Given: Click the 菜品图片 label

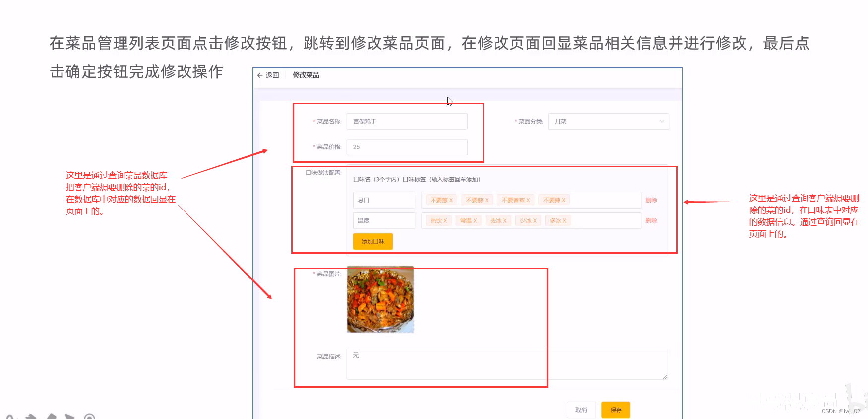Looking at the screenshot, I should point(329,274).
